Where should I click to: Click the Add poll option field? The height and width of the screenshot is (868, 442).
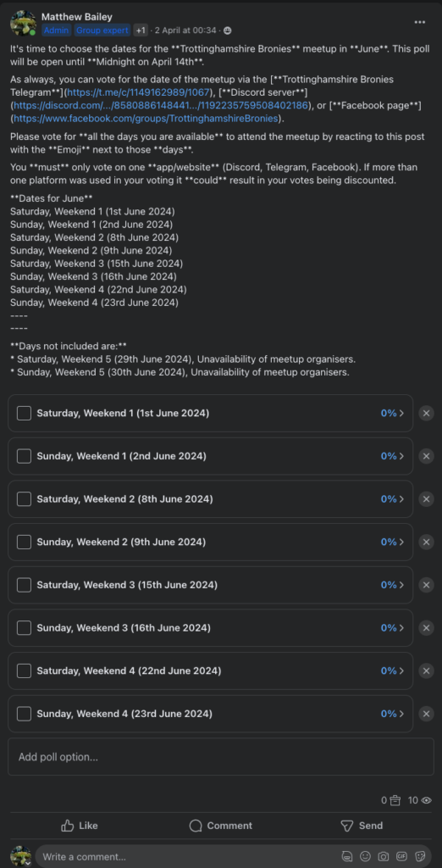(x=221, y=757)
